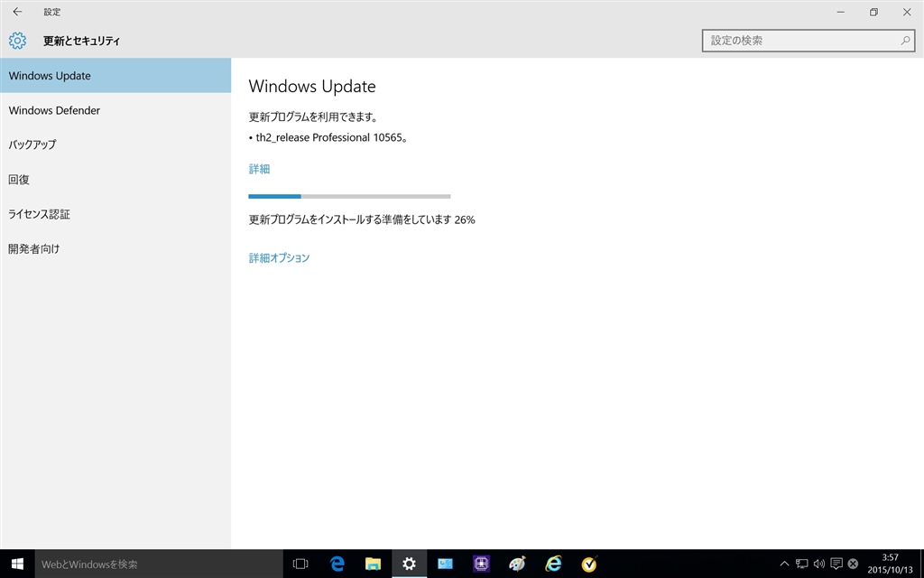Open the 詳細オプション link

pyautogui.click(x=280, y=257)
